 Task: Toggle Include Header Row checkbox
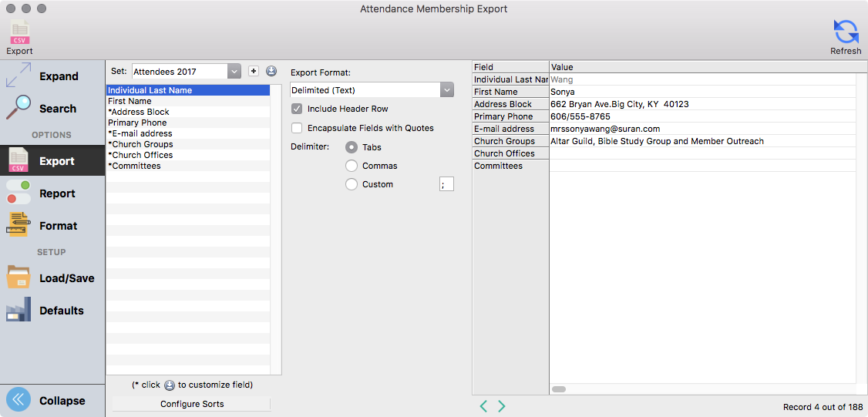pyautogui.click(x=297, y=109)
